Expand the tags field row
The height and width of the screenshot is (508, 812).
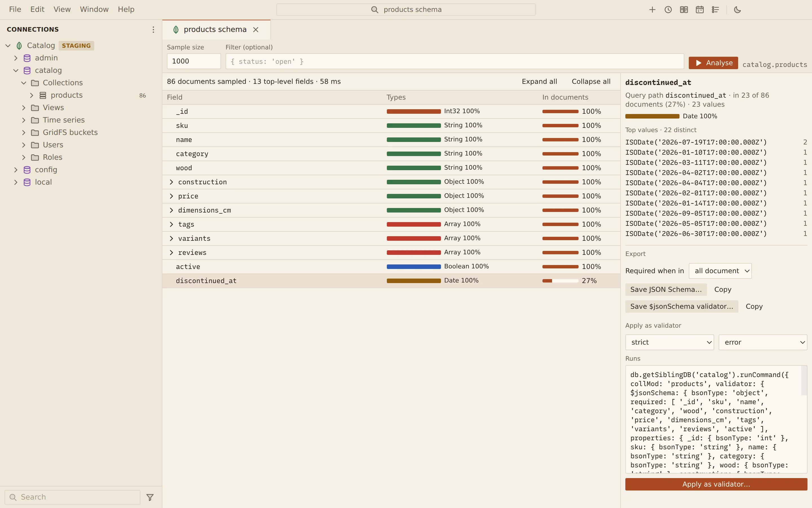171,224
